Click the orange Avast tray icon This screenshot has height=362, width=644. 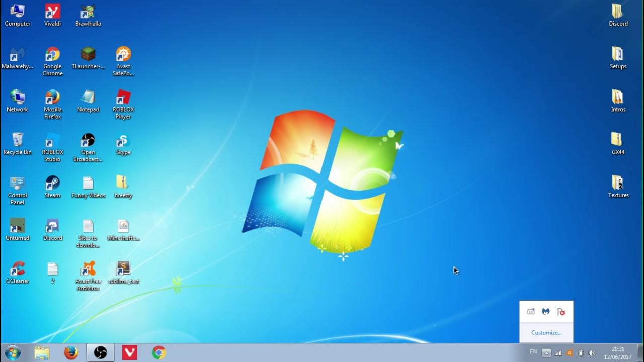pos(570,353)
